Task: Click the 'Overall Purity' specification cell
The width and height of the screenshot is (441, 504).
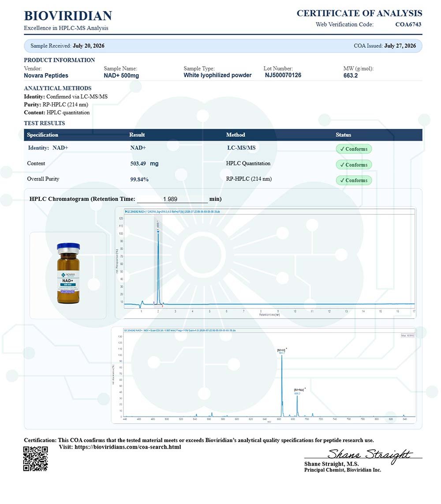Action: coord(43,179)
